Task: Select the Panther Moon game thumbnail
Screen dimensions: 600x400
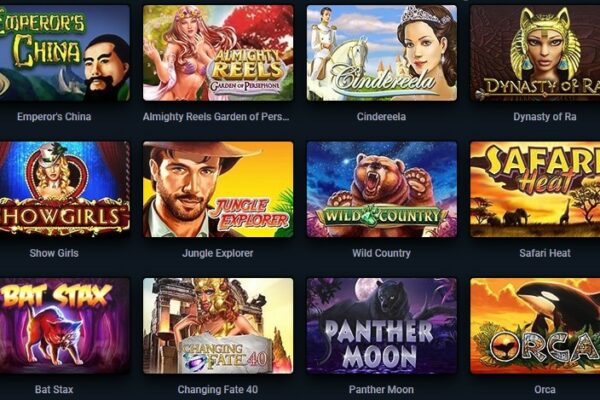Action: (x=382, y=326)
